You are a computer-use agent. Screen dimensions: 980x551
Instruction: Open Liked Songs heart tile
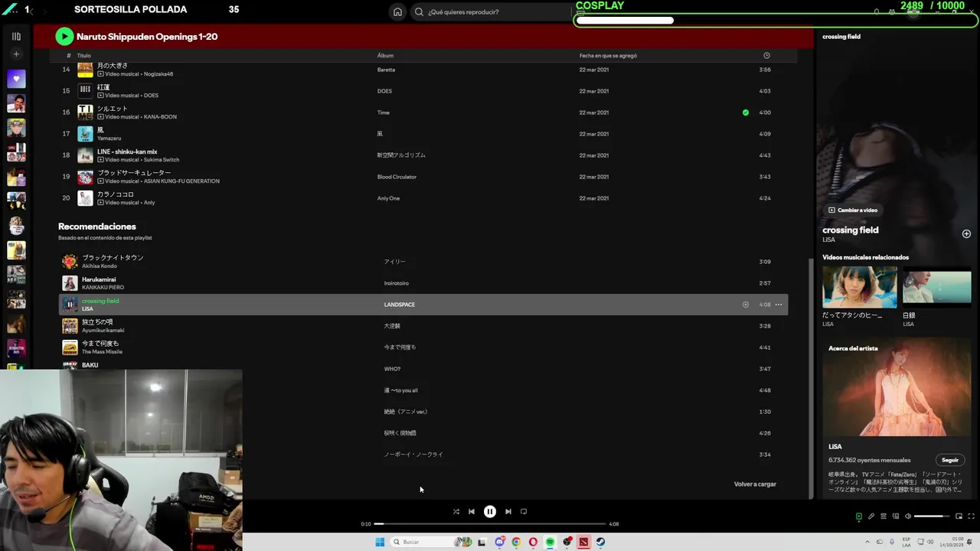[16, 79]
